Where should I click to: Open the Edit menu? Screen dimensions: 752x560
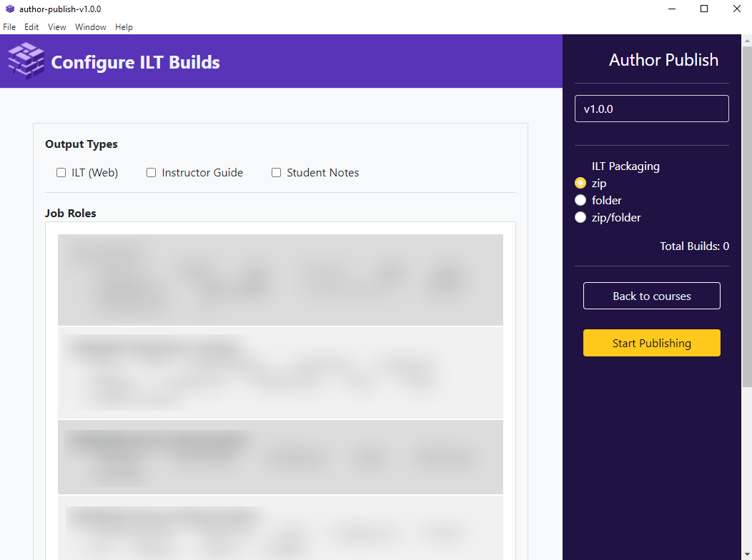(31, 26)
